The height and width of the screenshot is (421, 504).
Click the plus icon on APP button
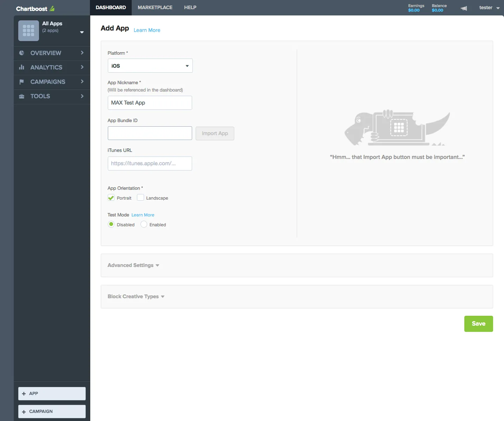pos(24,394)
